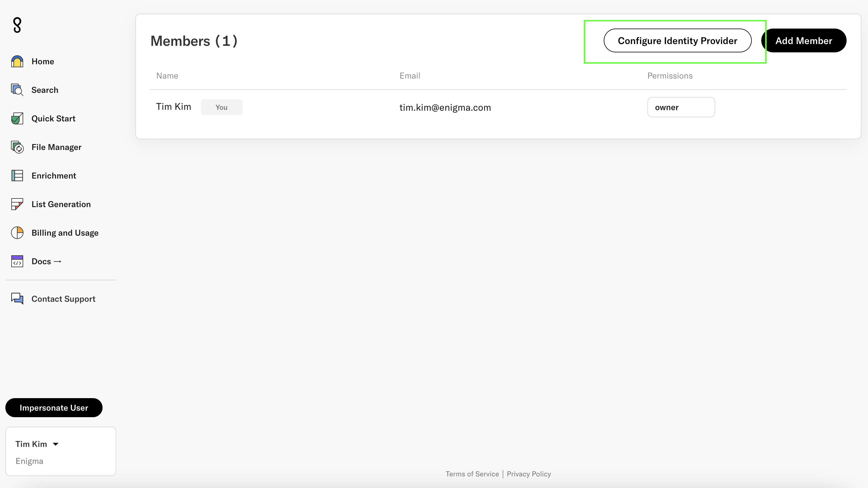Click the Enigma logo at top left
The height and width of the screenshot is (488, 868).
point(17,25)
